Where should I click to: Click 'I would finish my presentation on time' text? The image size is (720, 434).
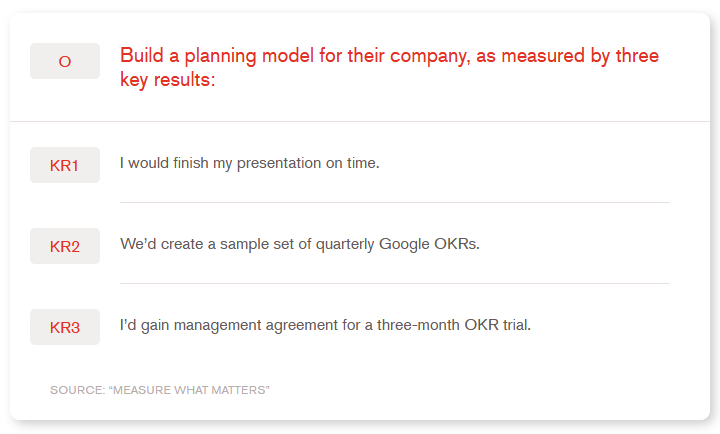point(249,163)
